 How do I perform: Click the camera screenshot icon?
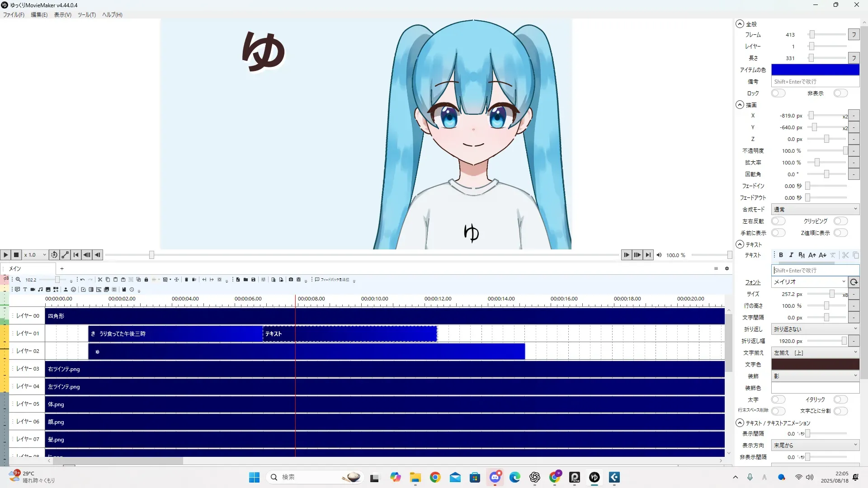(x=291, y=280)
